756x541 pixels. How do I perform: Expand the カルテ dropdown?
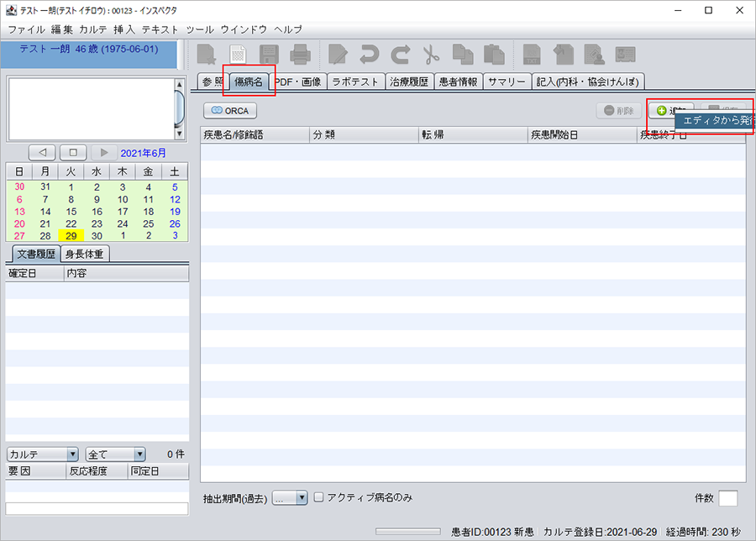tap(42, 454)
